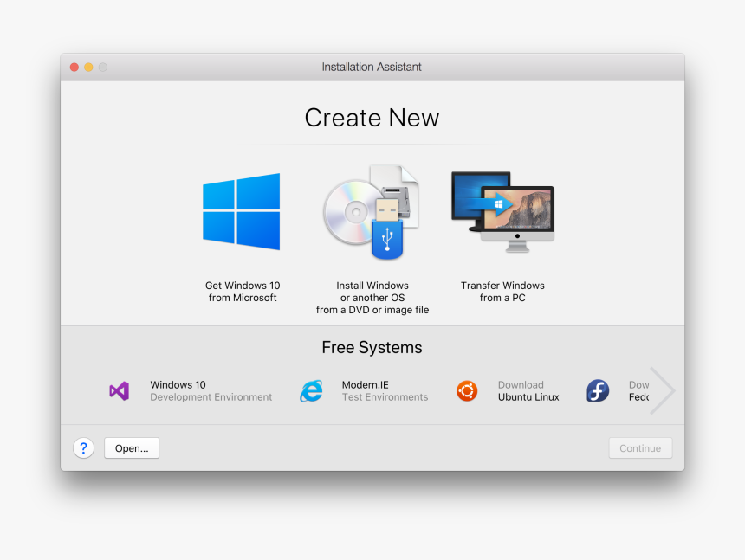Click the Ubuntu Linux logo icon
Viewport: 745px width, 560px height.
467,391
